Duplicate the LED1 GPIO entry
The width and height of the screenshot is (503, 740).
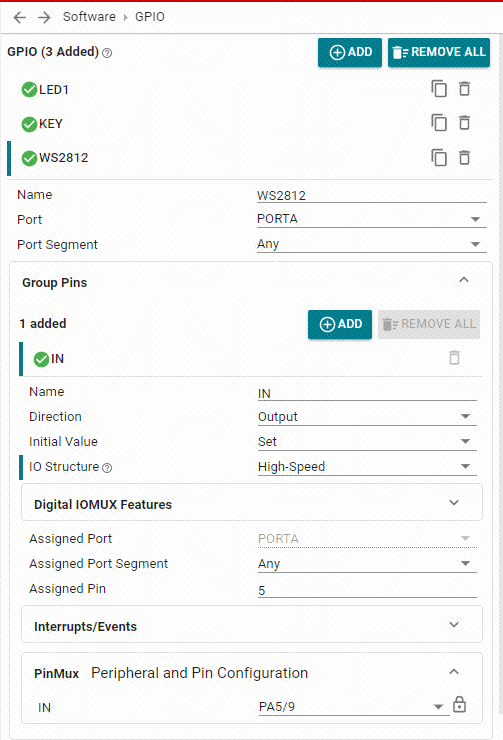(x=439, y=89)
